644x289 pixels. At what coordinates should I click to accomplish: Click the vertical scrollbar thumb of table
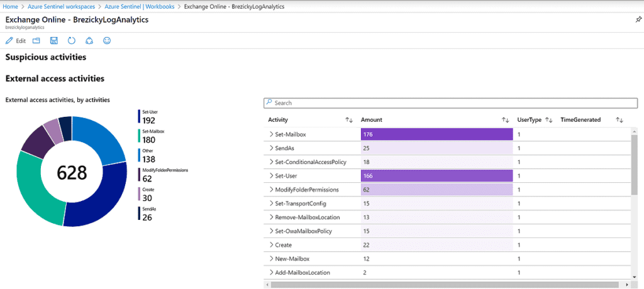point(634,164)
